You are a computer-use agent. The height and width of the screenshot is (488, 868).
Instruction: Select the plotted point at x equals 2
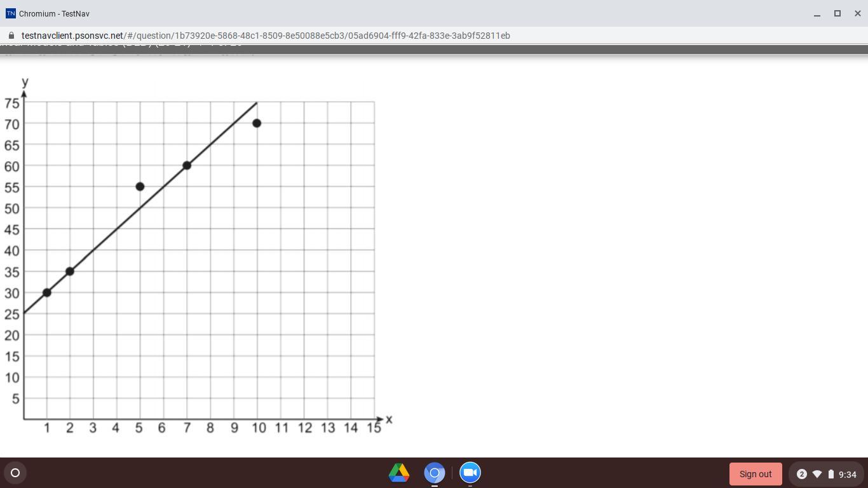pyautogui.click(x=70, y=271)
